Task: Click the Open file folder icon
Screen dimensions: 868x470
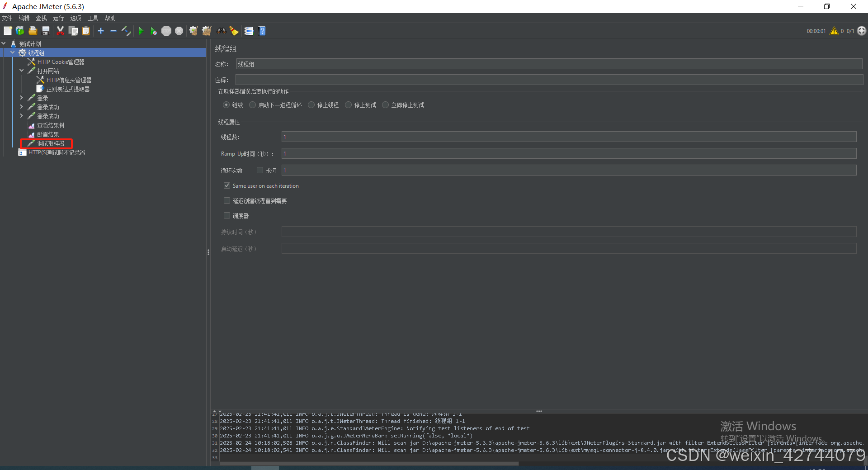Action: pos(33,31)
